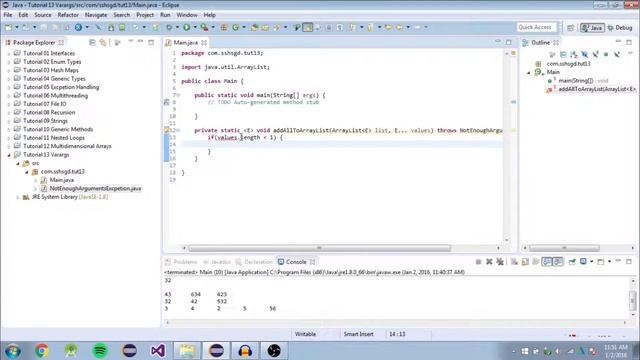This screenshot has width=640, height=360.
Task: Toggle Show Console on standard error
Action: point(558,262)
